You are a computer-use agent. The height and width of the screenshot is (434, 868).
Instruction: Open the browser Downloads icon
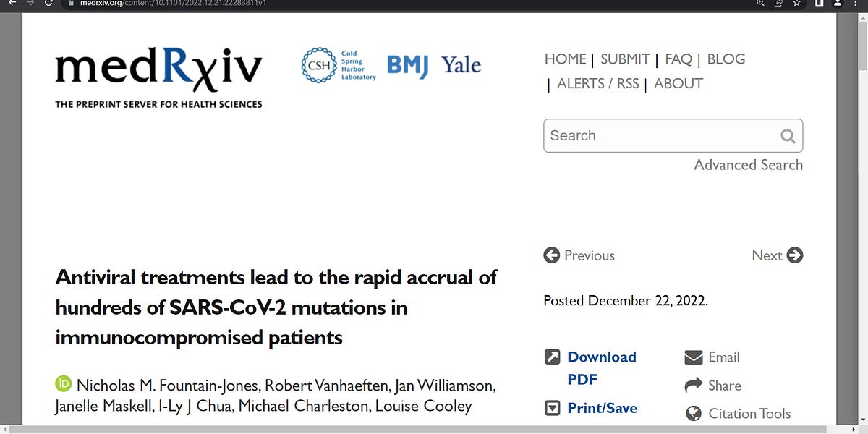[818, 4]
